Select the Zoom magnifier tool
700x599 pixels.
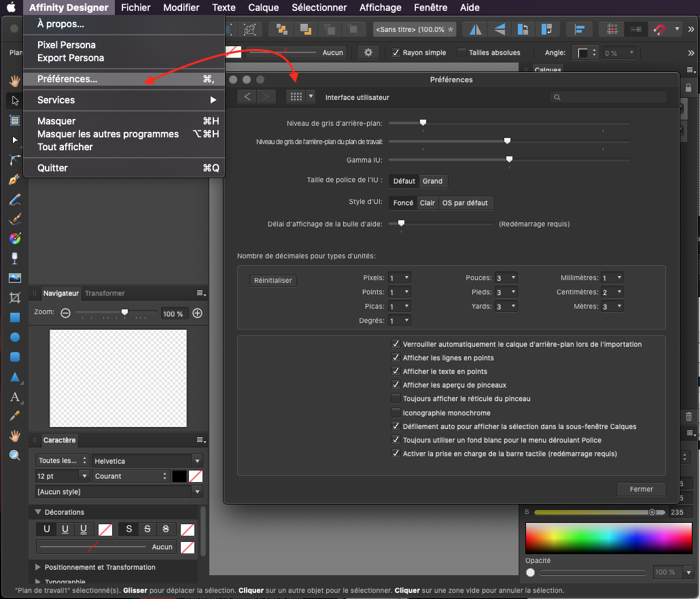click(15, 455)
